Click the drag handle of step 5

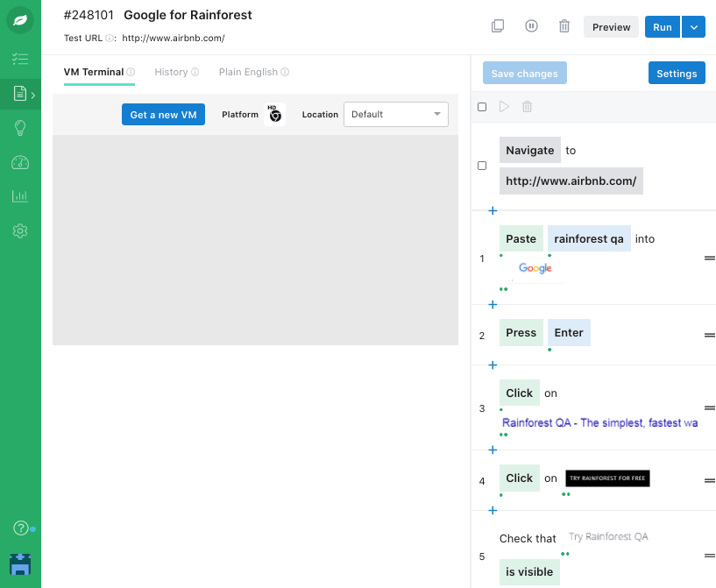(x=710, y=556)
